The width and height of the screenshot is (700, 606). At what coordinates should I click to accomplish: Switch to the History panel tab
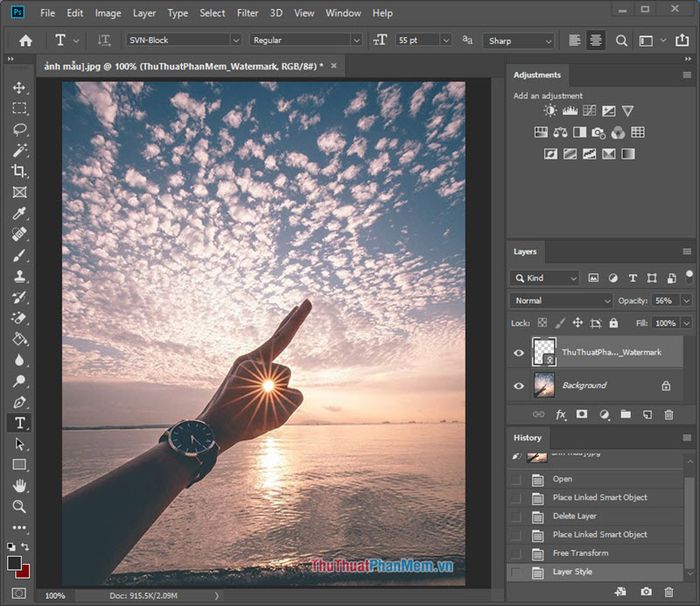click(x=527, y=438)
